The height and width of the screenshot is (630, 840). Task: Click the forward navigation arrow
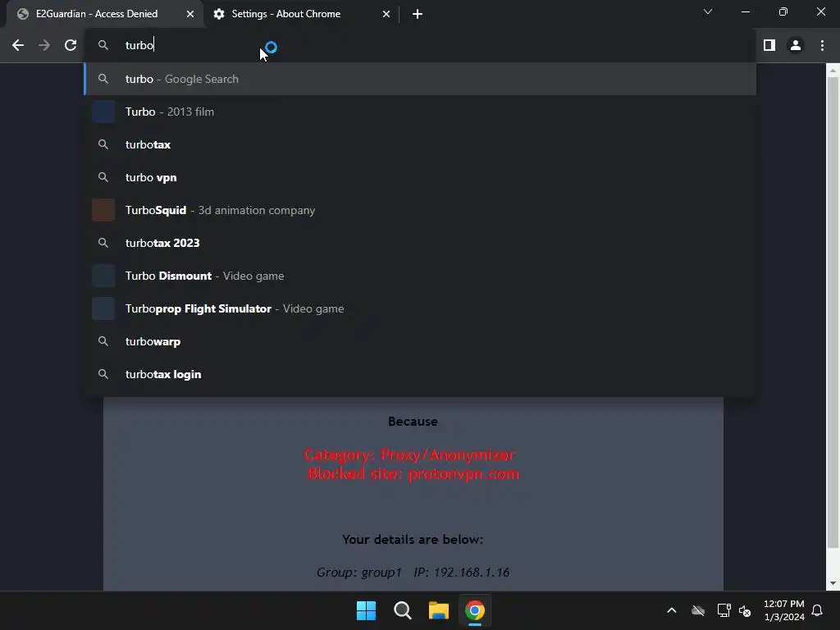[44, 46]
